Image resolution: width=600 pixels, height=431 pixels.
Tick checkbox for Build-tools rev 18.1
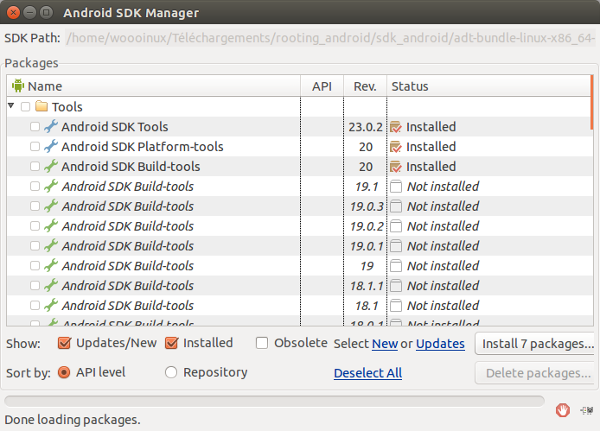pyautogui.click(x=35, y=305)
